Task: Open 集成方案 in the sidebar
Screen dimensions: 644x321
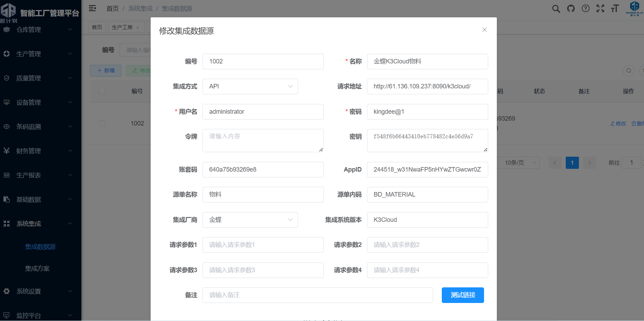Action: click(x=37, y=268)
